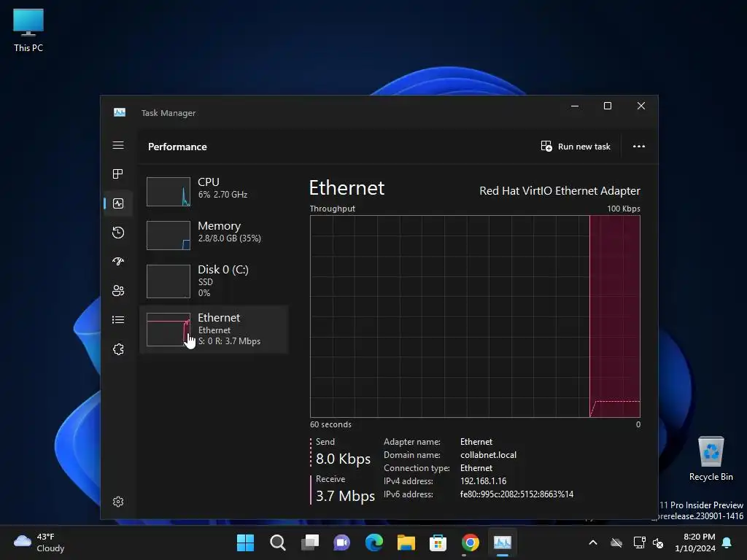Click Red Hat VirtIO Ethernet Adapter label
This screenshot has height=560, width=747.
tap(560, 190)
